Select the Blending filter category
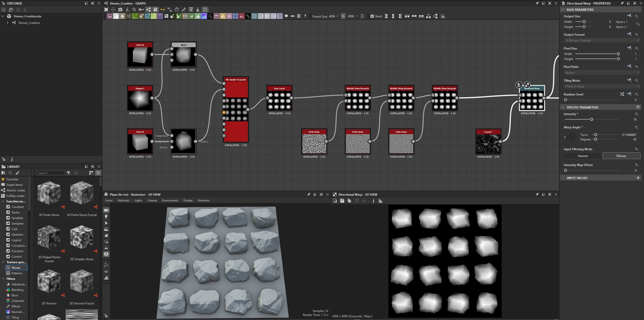 (17, 290)
